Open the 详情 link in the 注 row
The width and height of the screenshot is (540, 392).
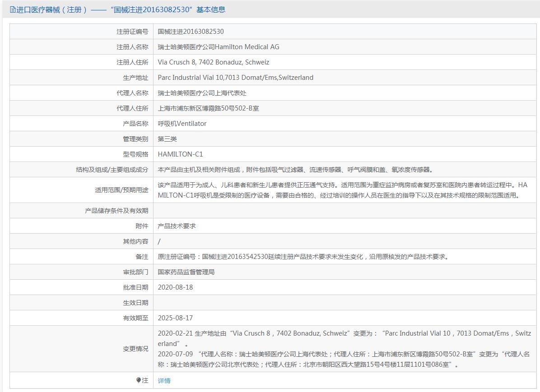tap(164, 381)
